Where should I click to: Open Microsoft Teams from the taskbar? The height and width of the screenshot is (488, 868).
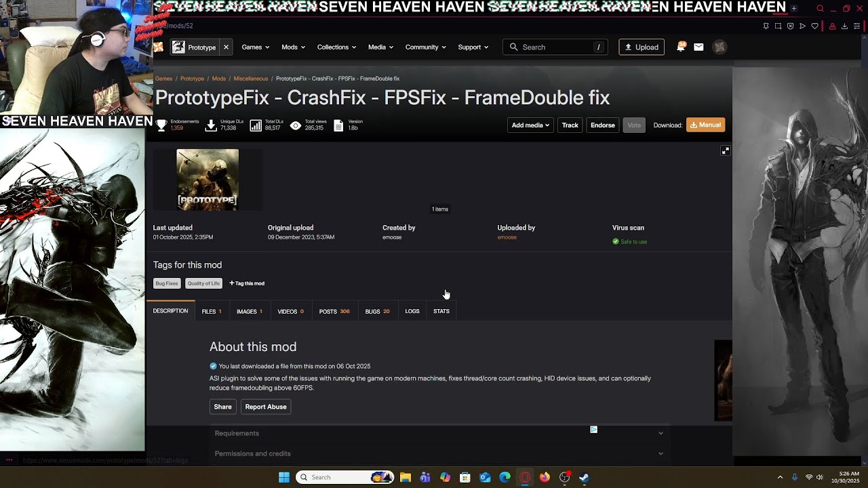pos(425,477)
